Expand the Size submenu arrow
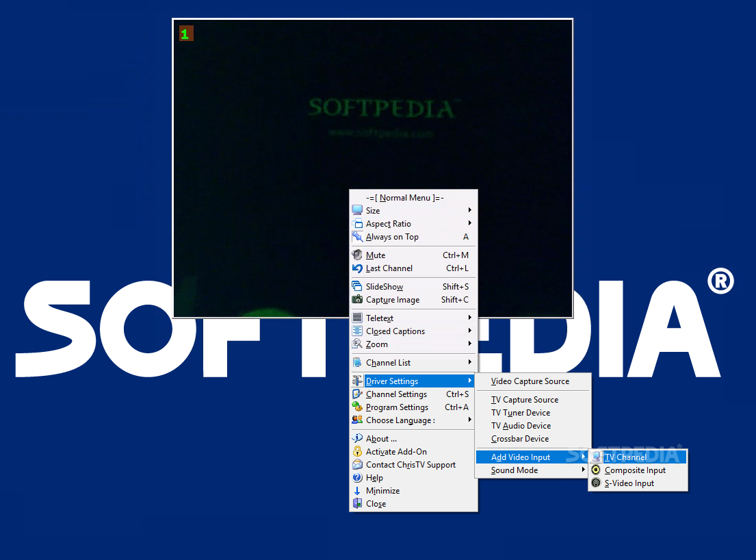The width and height of the screenshot is (756, 560). (x=469, y=209)
